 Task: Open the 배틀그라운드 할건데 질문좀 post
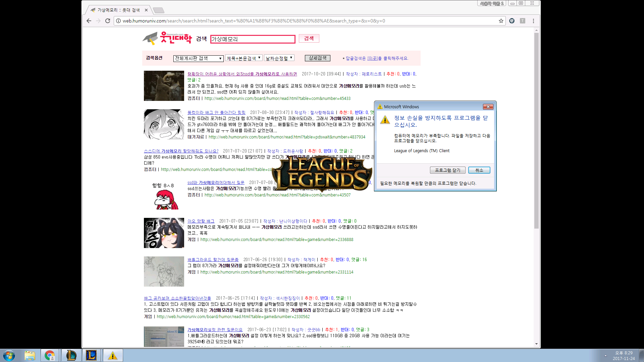[213, 260]
